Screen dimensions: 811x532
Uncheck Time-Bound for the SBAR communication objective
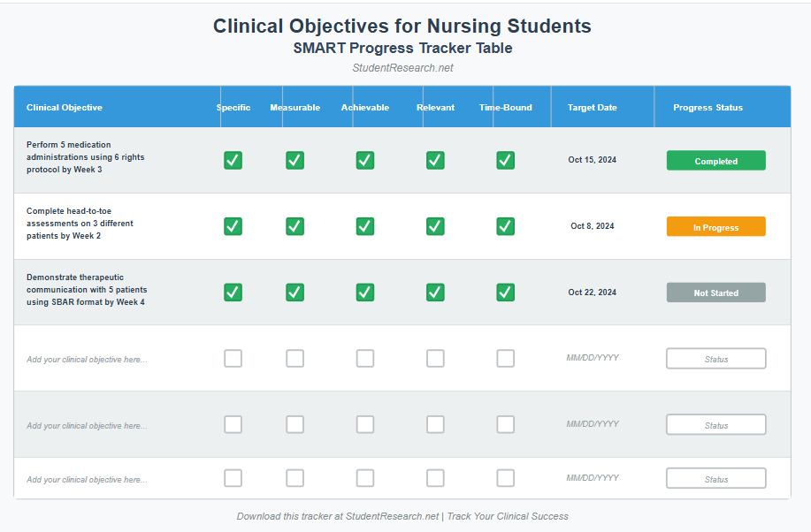[x=505, y=292]
